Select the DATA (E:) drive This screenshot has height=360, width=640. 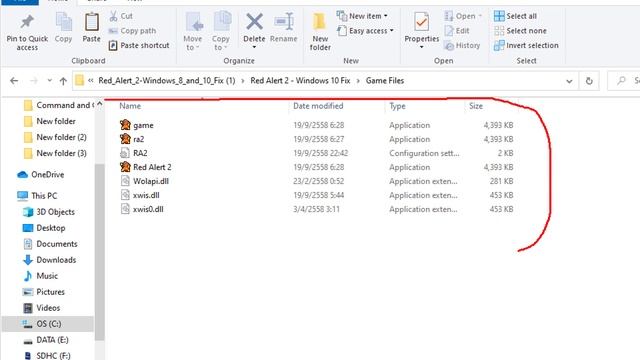coord(45,340)
